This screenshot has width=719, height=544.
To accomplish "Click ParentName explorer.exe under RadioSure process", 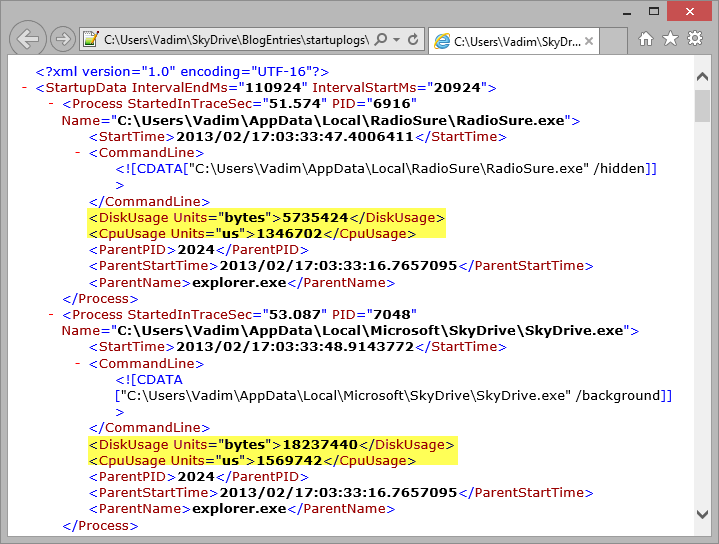I will 239,283.
